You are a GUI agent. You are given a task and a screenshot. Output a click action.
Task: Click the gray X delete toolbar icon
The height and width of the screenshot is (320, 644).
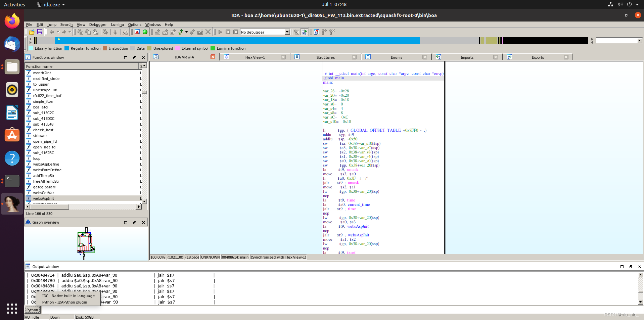point(208,32)
